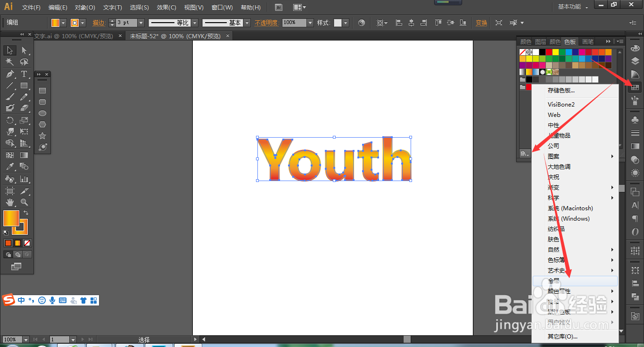This screenshot has width=644, height=347.
Task: Swap fill and stroke colors arrow
Action: coord(26,213)
